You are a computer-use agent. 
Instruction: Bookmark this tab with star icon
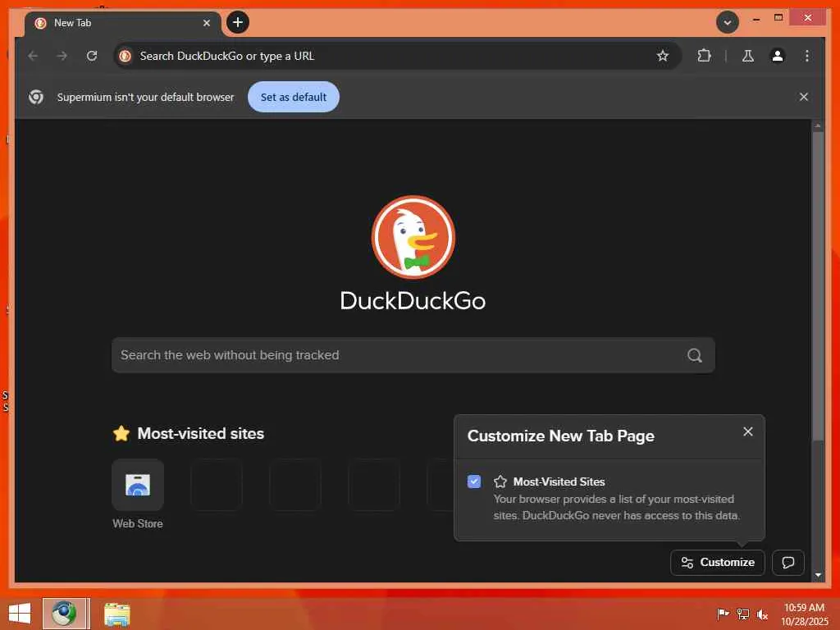coord(663,56)
